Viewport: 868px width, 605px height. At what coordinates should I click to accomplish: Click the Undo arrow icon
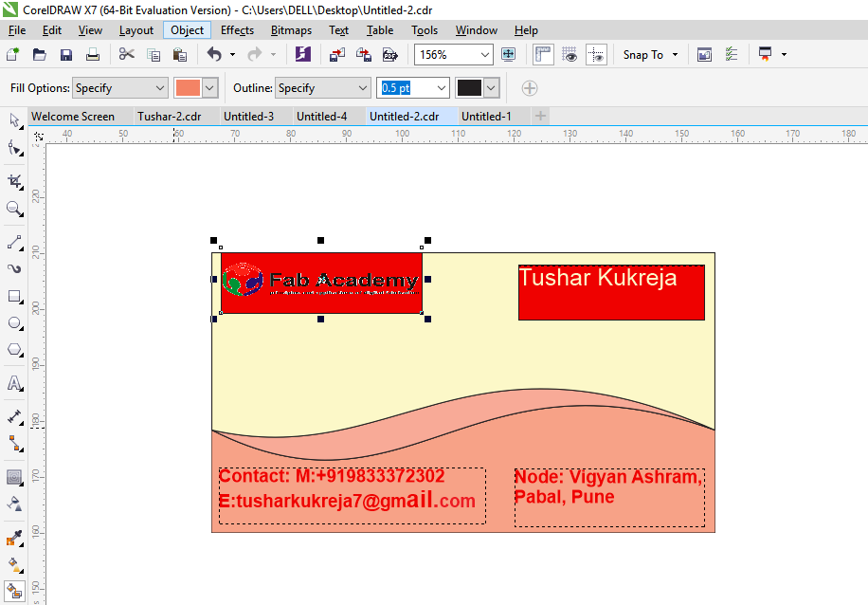[214, 54]
